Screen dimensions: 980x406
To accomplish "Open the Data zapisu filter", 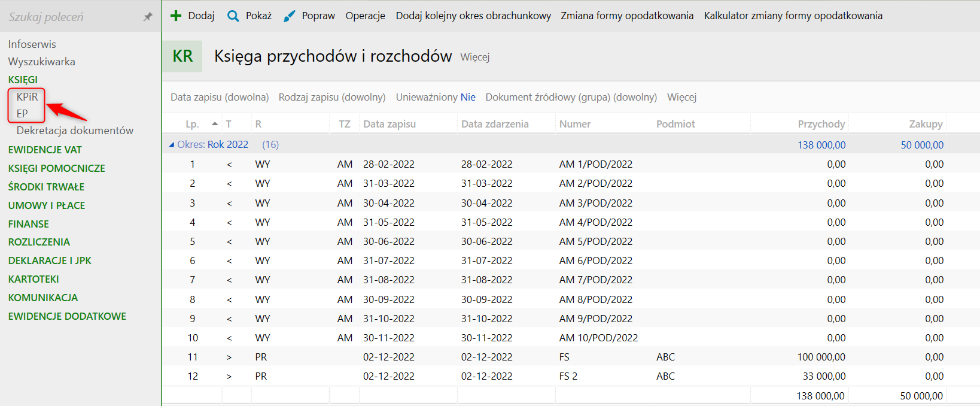I will point(220,97).
